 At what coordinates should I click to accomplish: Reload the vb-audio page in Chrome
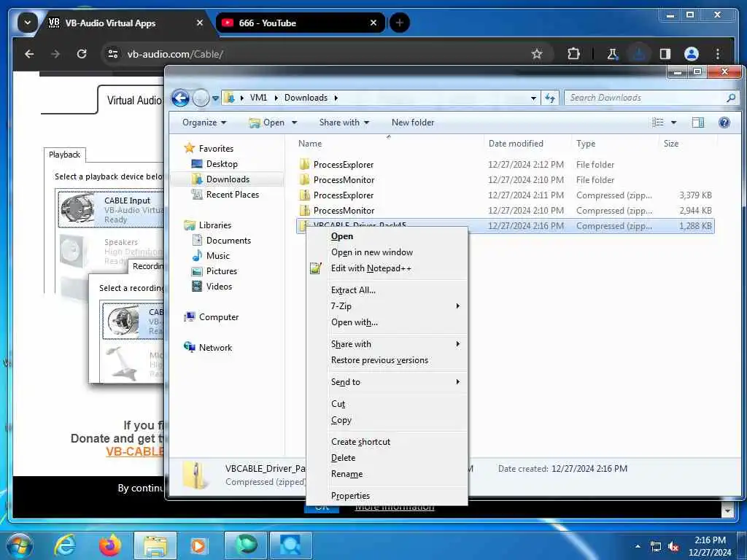click(82, 54)
